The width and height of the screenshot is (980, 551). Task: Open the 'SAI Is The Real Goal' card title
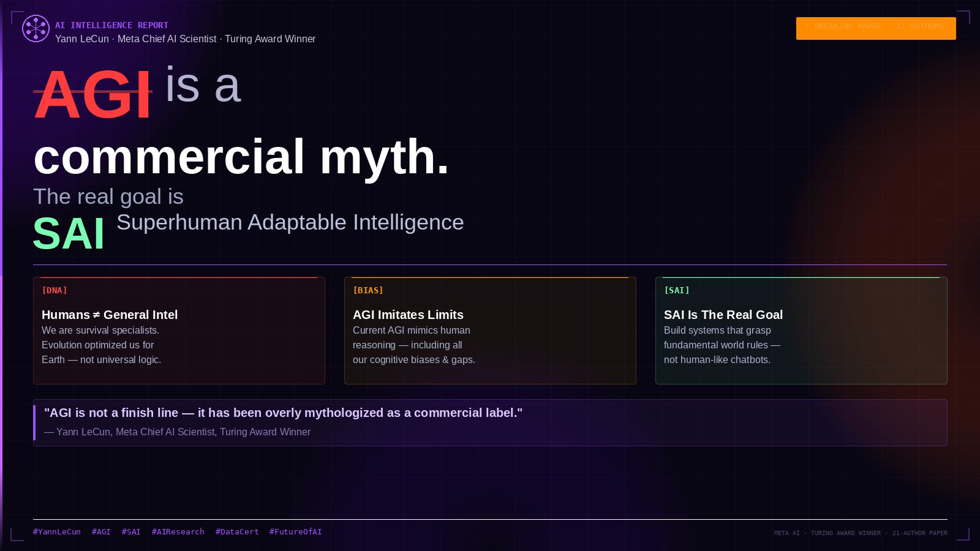[x=723, y=315]
